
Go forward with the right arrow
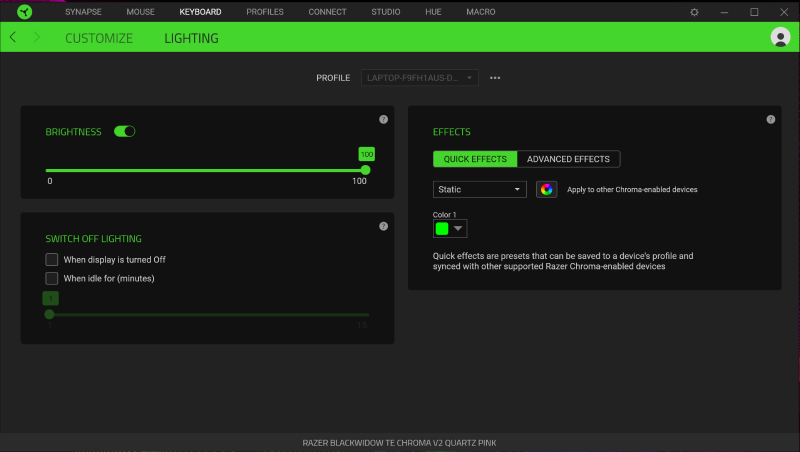pyautogui.click(x=36, y=37)
